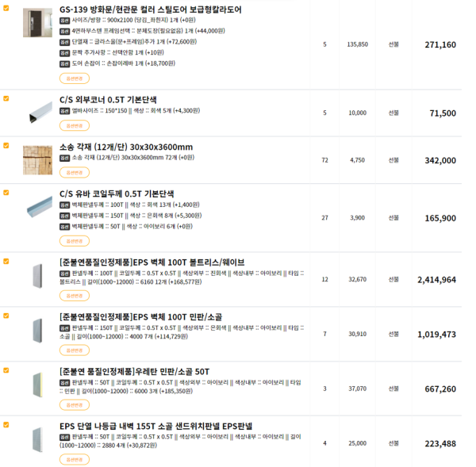View the EPS 벽체 100T 볼트리스/웨이브 thumbnail

pos(37,278)
